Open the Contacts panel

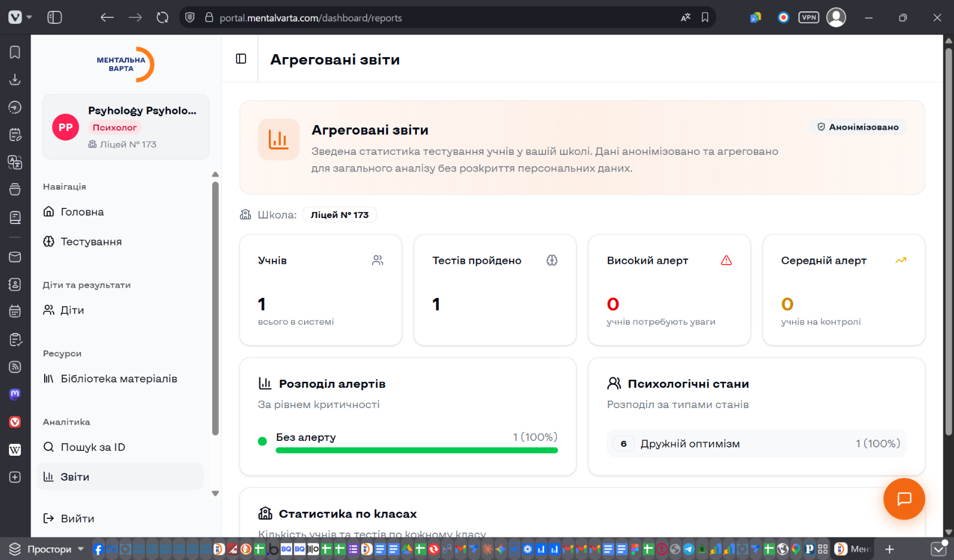tap(15, 285)
